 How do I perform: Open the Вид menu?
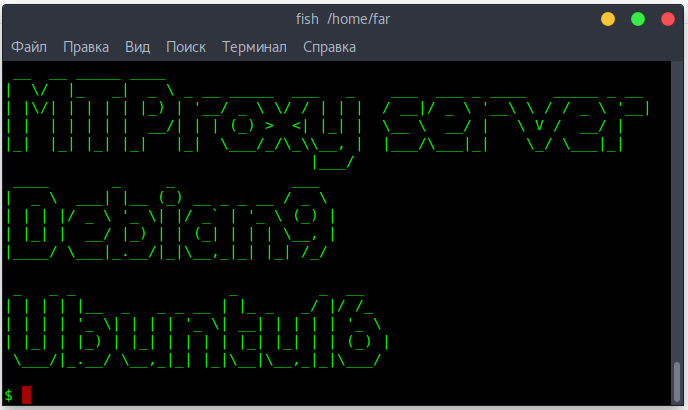coord(137,47)
